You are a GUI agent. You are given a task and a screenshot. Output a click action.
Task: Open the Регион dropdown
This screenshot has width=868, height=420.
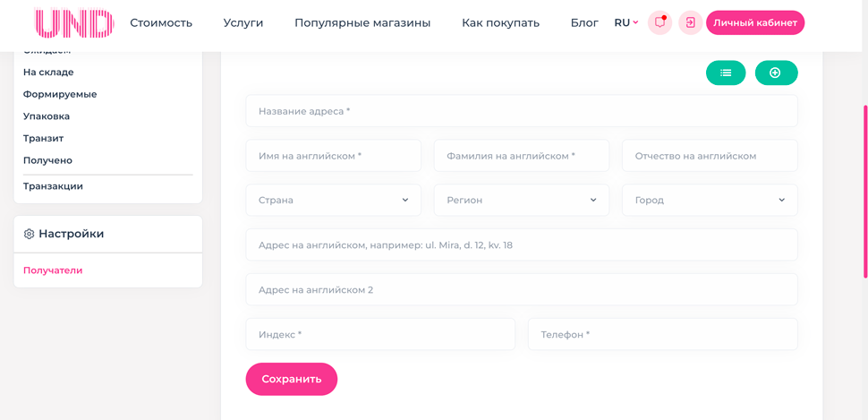[522, 200]
